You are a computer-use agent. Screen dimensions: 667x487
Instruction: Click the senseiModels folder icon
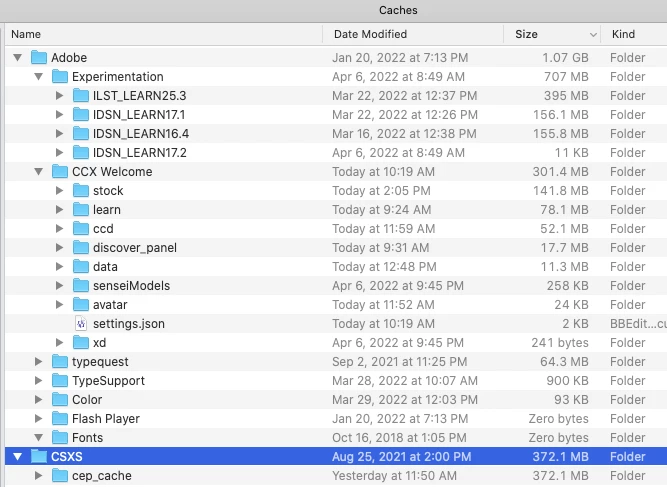pyautogui.click(x=81, y=286)
